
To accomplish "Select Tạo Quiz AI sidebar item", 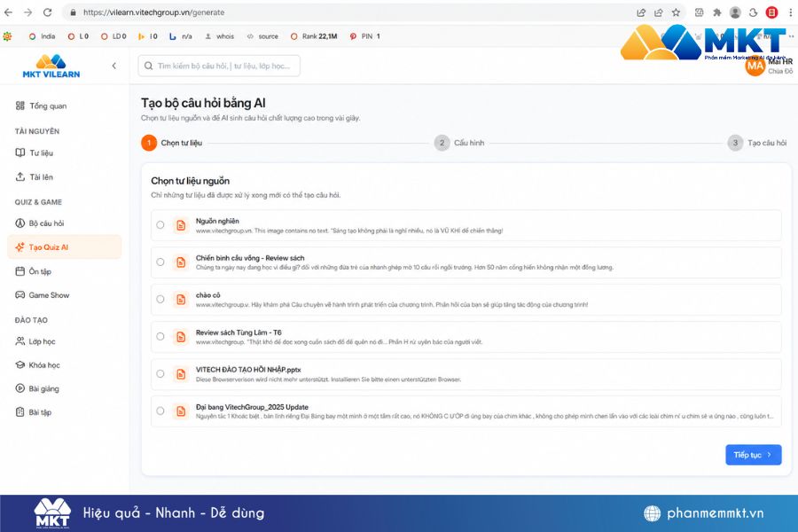I will tap(65, 246).
